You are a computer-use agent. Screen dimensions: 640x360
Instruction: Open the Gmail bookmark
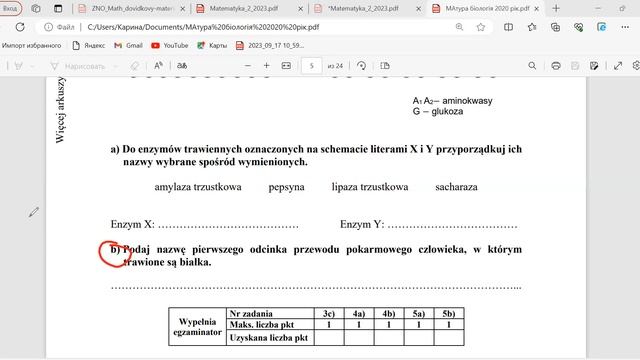pos(128,46)
